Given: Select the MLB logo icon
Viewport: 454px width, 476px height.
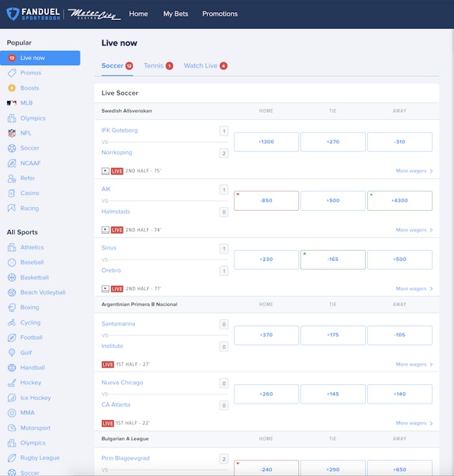Looking at the screenshot, I should pyautogui.click(x=11, y=103).
